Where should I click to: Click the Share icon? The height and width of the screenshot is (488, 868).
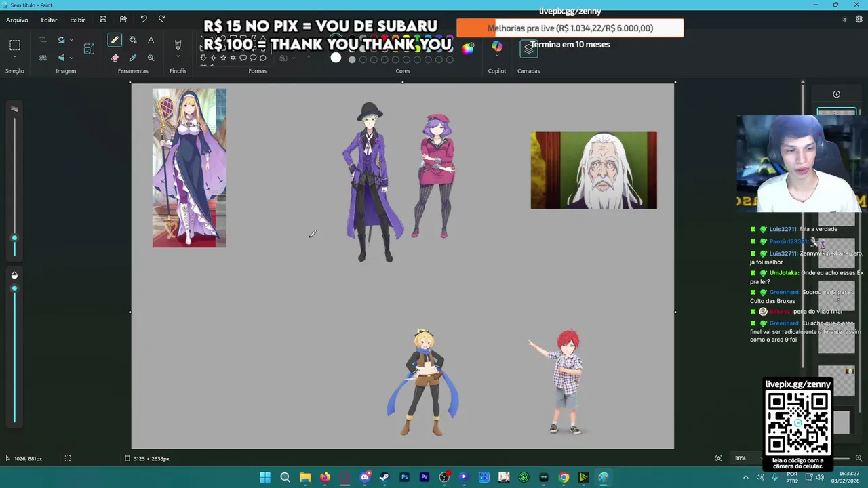coord(123,20)
